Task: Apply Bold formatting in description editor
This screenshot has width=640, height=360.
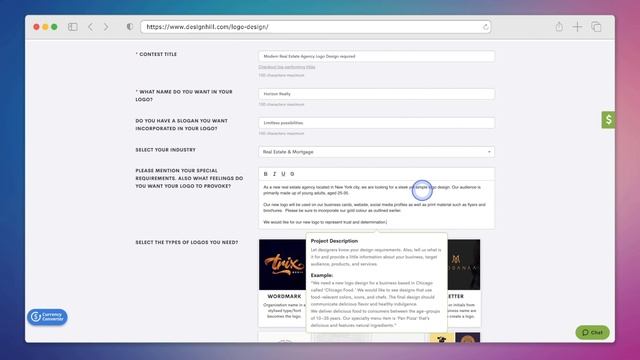Action: 266,174
